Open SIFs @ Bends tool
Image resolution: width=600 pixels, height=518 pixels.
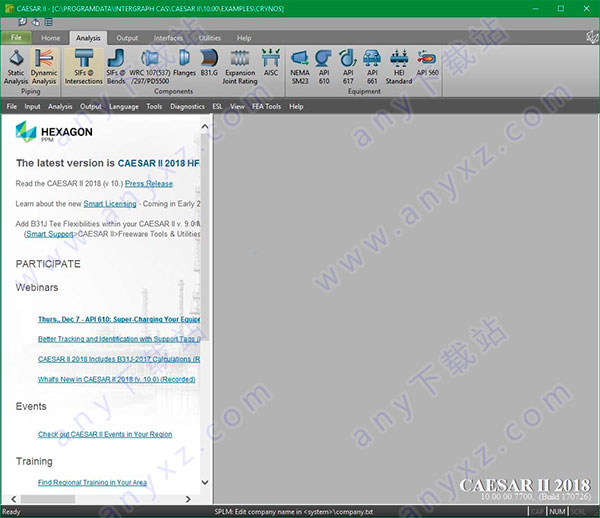tap(116, 67)
